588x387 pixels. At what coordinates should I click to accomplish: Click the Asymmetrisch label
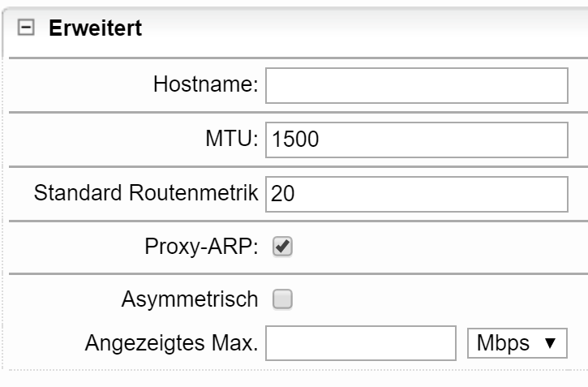click(190, 300)
